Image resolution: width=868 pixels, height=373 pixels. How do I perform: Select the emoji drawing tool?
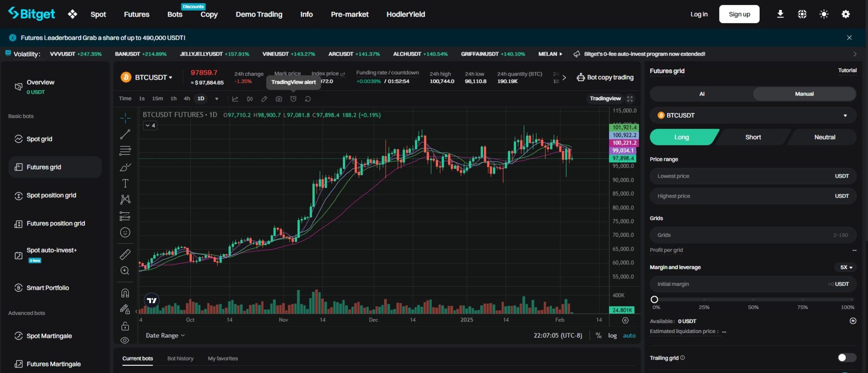click(x=125, y=232)
